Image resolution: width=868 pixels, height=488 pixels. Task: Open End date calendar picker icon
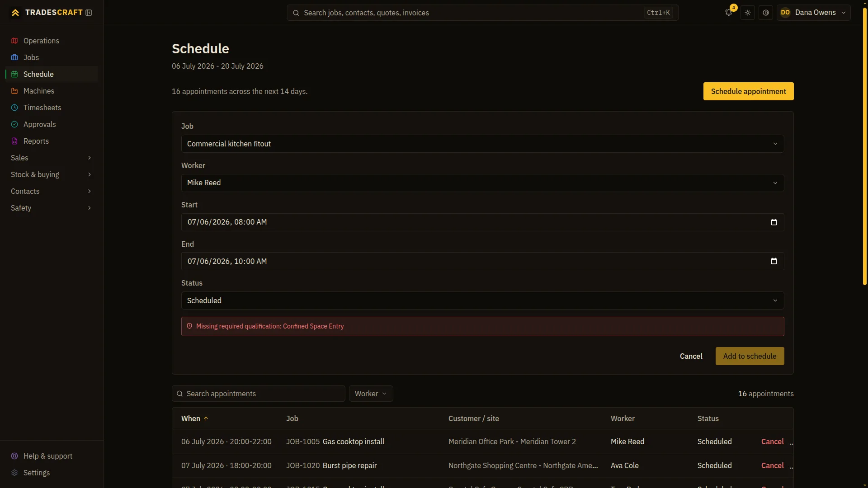[774, 261]
